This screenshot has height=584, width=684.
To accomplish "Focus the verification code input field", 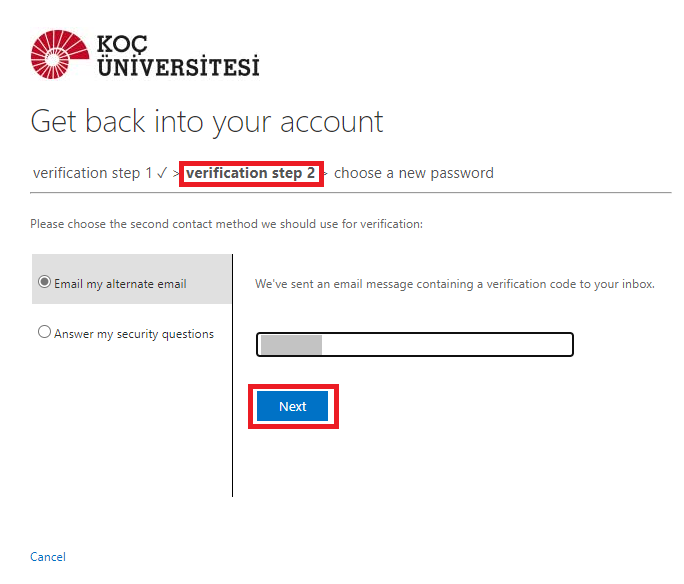I will pos(445,345).
